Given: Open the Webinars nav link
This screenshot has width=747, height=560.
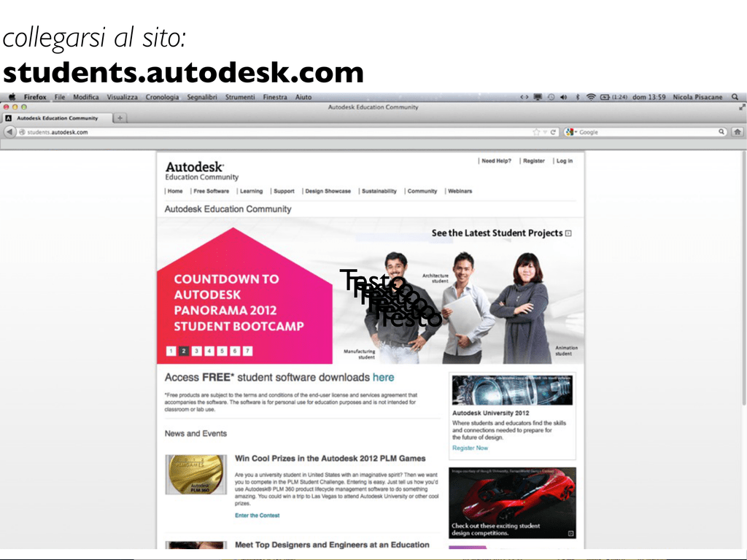Looking at the screenshot, I should [460, 191].
